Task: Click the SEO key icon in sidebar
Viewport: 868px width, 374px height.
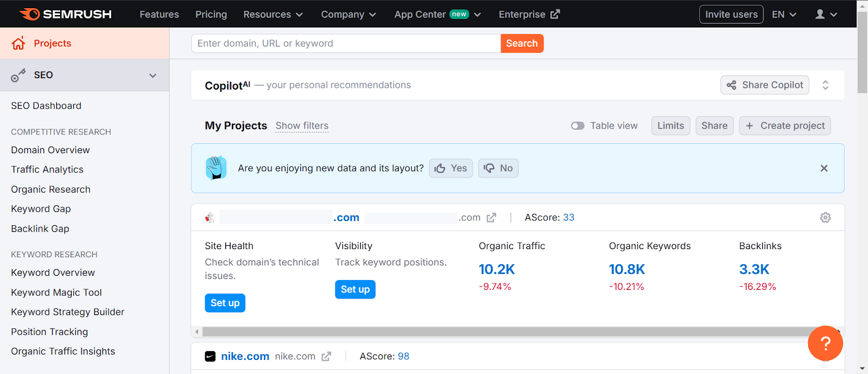Action: click(x=18, y=75)
